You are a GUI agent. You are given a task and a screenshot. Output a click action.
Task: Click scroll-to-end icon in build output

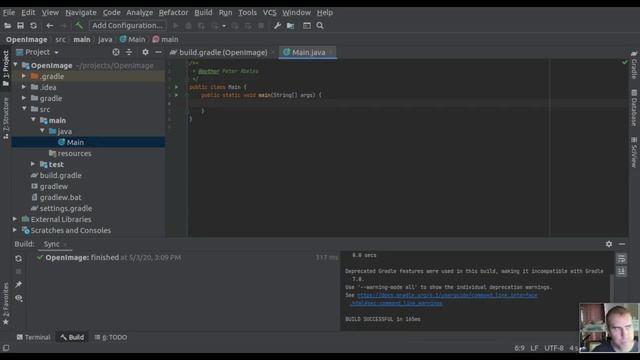[x=621, y=271]
